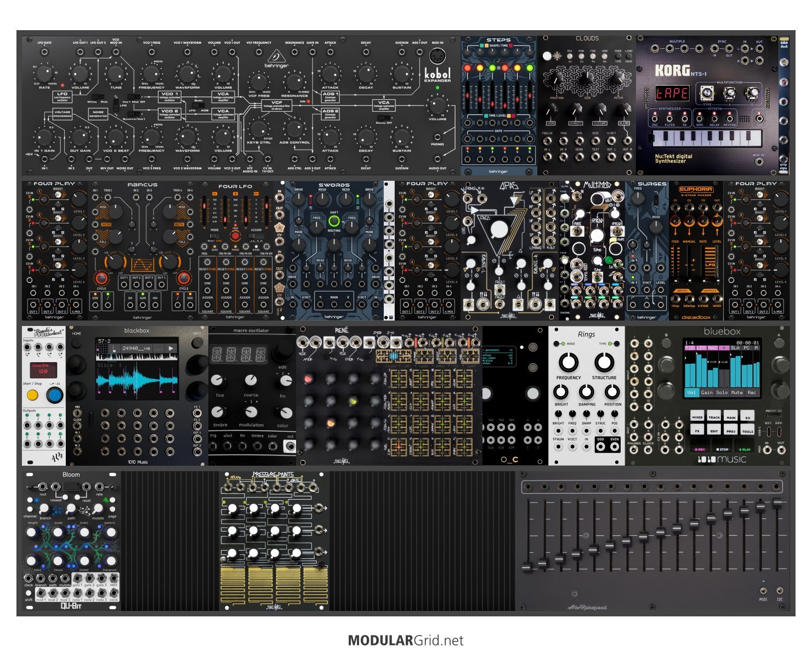Viewport: 812px width, 652px height.
Task: Flip the Decay Off switch on Kobol
Action: [385, 117]
